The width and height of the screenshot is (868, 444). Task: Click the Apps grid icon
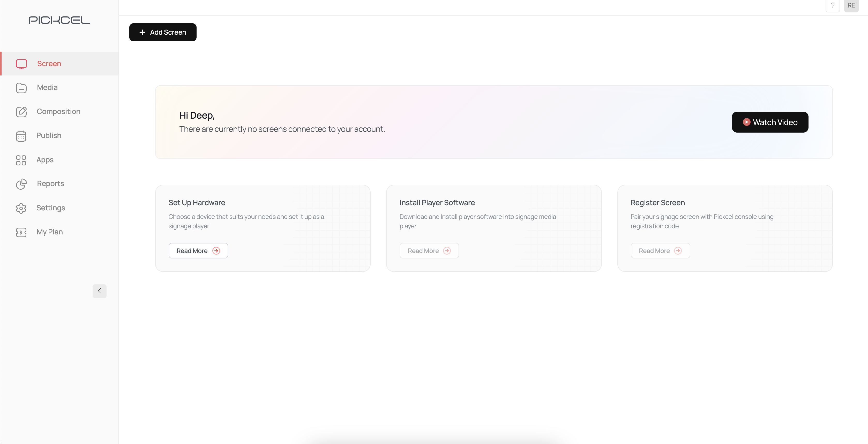click(x=21, y=160)
